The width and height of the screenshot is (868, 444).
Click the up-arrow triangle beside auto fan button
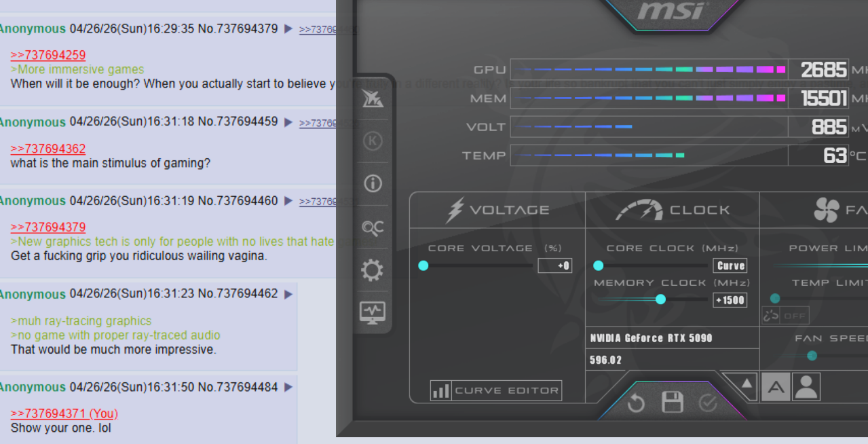click(x=746, y=384)
